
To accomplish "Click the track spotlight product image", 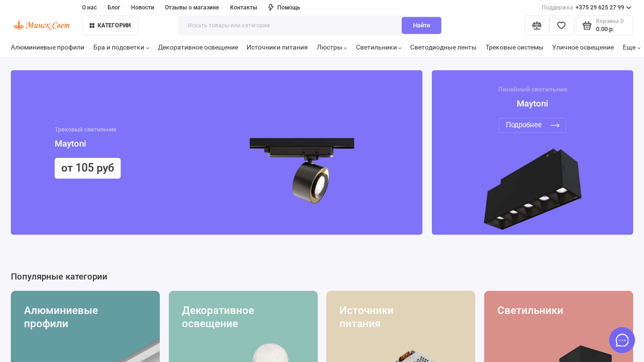I will click(302, 170).
